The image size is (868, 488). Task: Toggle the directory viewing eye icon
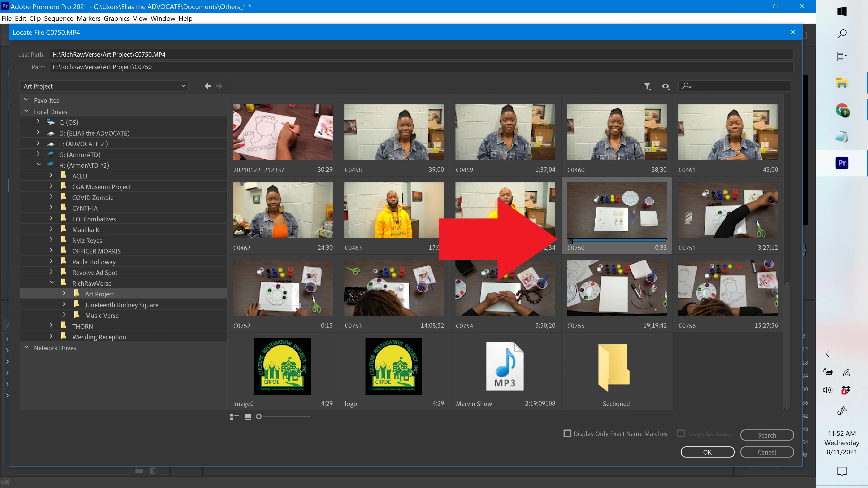click(665, 87)
